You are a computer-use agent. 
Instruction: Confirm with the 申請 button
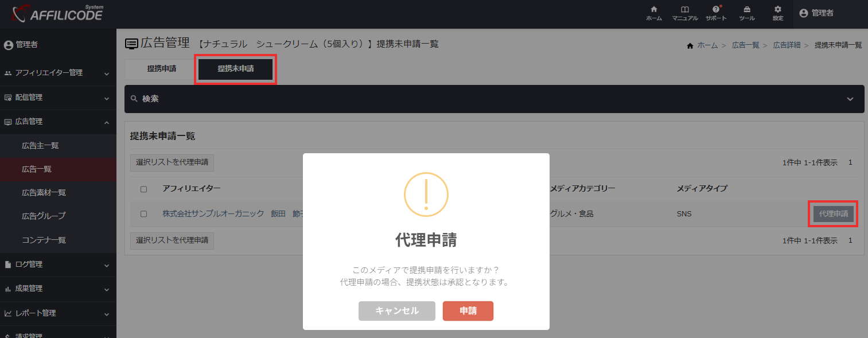click(468, 310)
